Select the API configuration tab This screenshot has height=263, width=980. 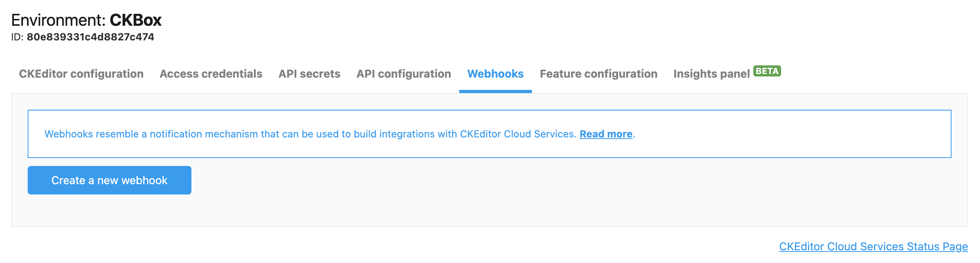(x=403, y=74)
